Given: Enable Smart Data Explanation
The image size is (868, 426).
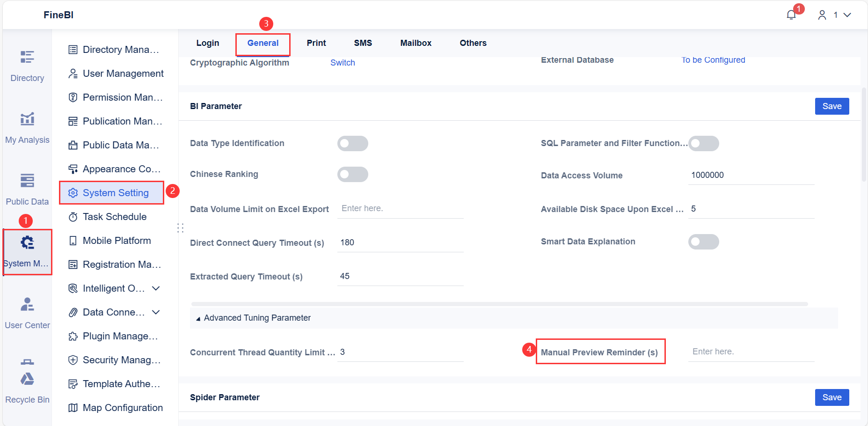Looking at the screenshot, I should click(703, 242).
